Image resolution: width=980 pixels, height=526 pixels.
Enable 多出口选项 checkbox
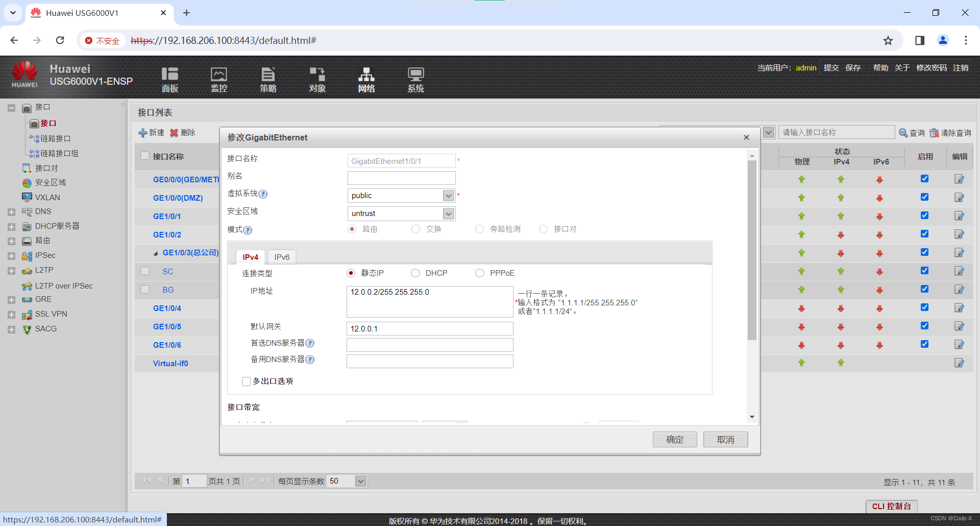[246, 381]
